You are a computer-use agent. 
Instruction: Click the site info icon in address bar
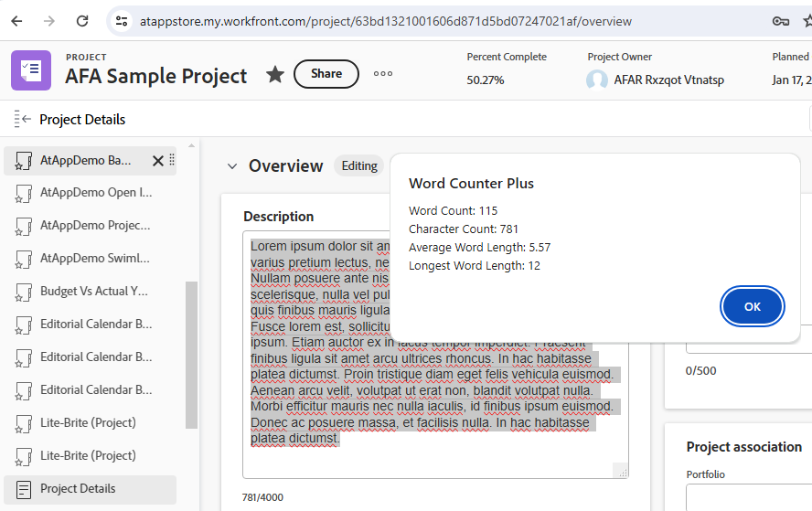click(122, 21)
